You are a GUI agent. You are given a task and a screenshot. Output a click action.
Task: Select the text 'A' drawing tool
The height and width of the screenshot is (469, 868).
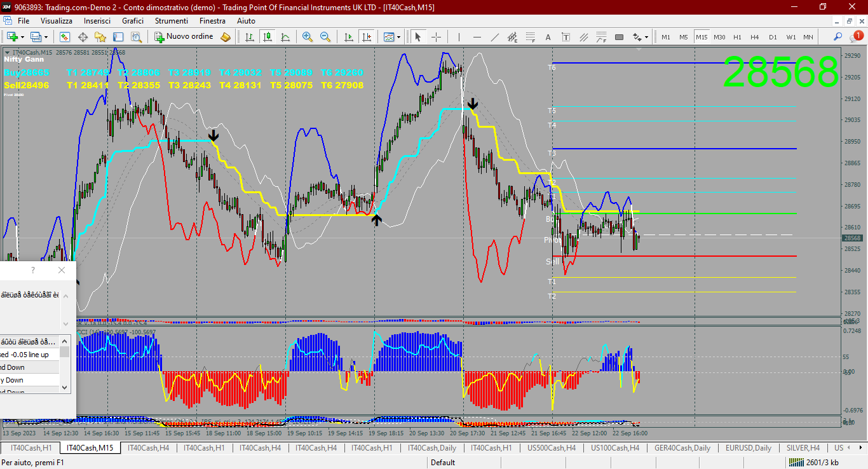point(548,37)
